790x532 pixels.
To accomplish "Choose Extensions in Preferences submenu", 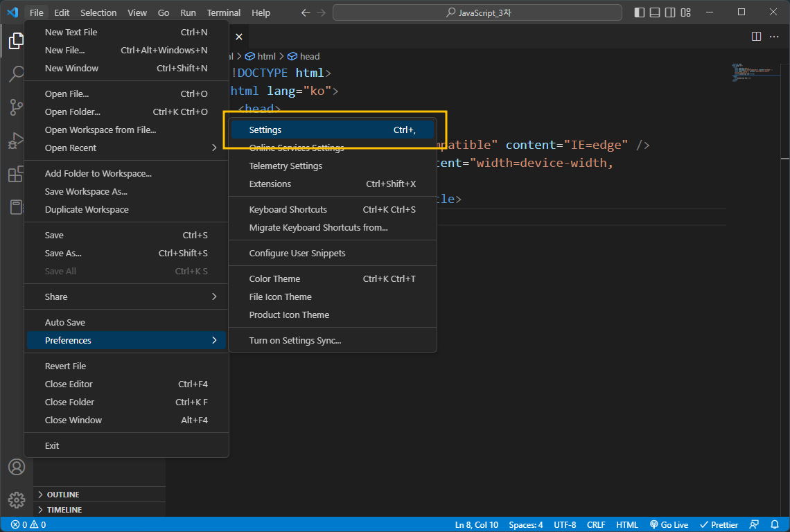I will click(333, 184).
